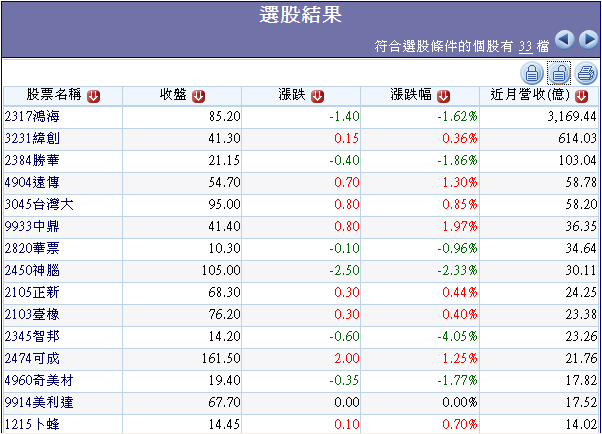Screen dimensions: 602x434
Task: Click the 收盤 column header text
Action: (x=173, y=94)
